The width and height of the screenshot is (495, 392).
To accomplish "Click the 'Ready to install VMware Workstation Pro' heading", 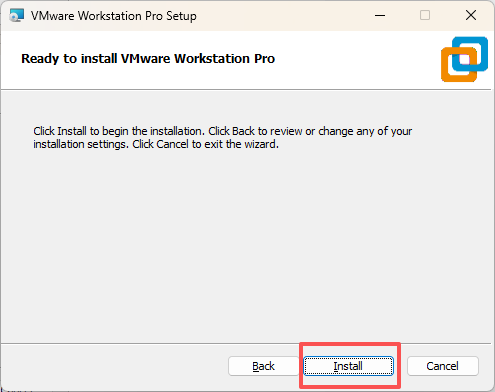I will coord(148,59).
